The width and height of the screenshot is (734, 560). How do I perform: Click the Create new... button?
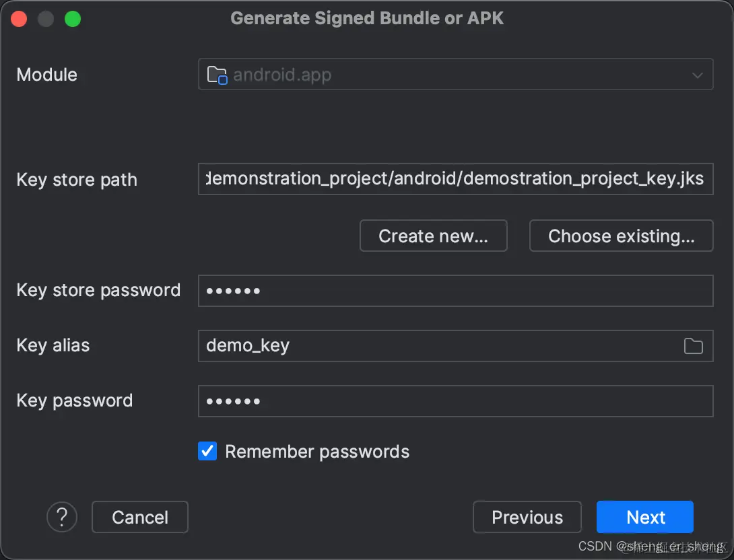coord(434,236)
